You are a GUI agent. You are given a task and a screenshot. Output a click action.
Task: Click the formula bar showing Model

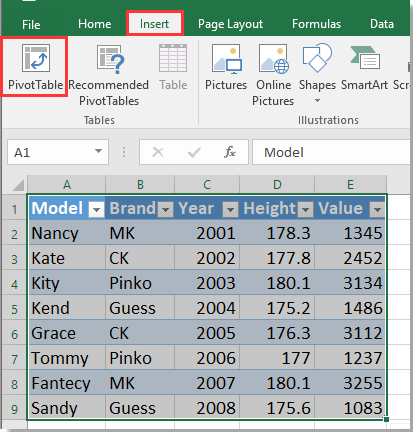332,152
